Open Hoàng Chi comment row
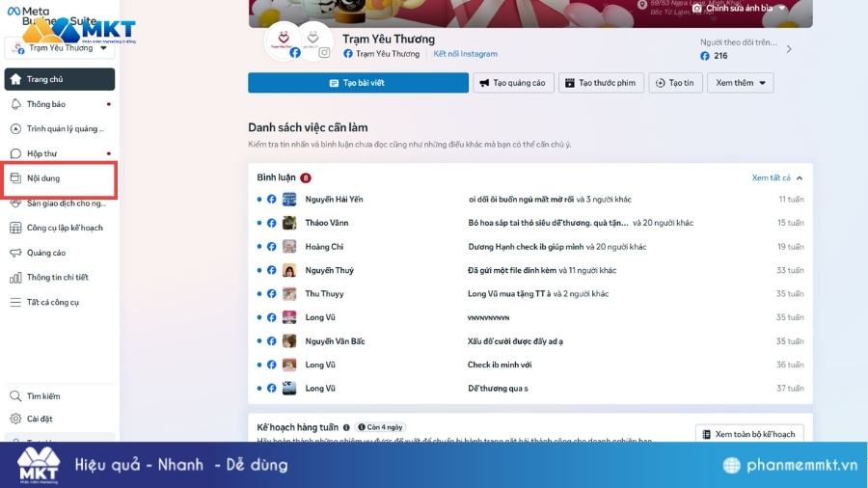The height and width of the screenshot is (488, 868). pyautogui.click(x=530, y=247)
